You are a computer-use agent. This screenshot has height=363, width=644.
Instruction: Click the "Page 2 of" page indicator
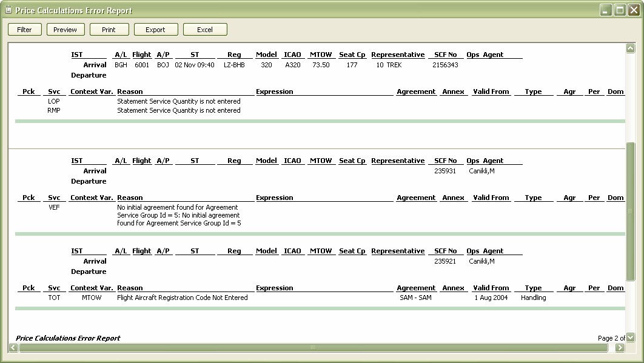point(611,338)
